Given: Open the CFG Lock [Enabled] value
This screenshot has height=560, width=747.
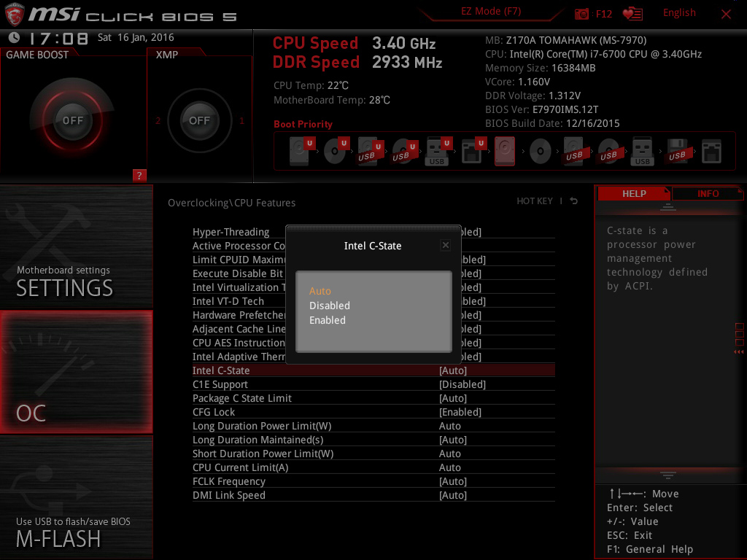Looking at the screenshot, I should [x=460, y=412].
